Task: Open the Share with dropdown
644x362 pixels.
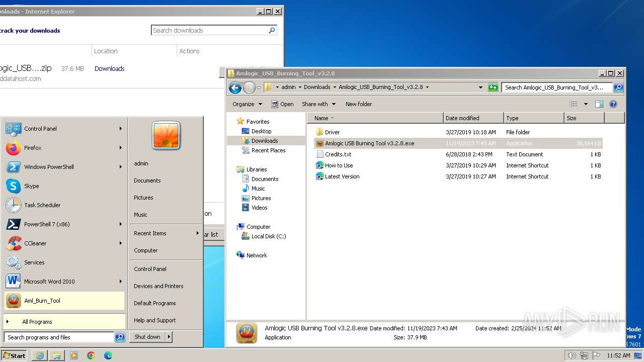Action: (x=318, y=104)
